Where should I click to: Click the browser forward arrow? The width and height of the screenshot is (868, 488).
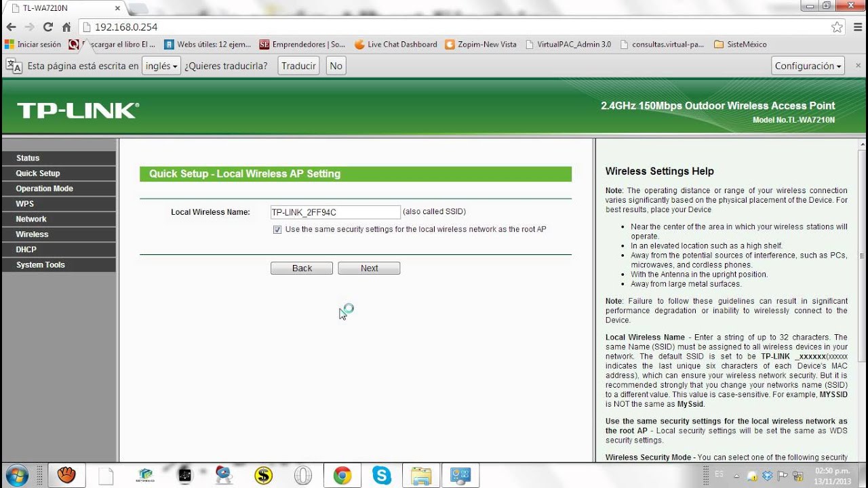pos(29,27)
